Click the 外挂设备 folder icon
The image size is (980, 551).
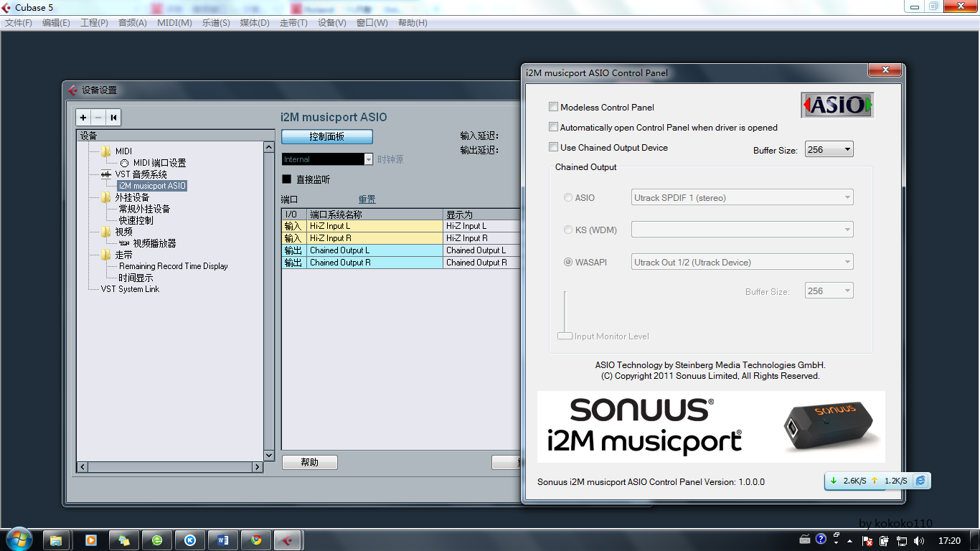[106, 197]
